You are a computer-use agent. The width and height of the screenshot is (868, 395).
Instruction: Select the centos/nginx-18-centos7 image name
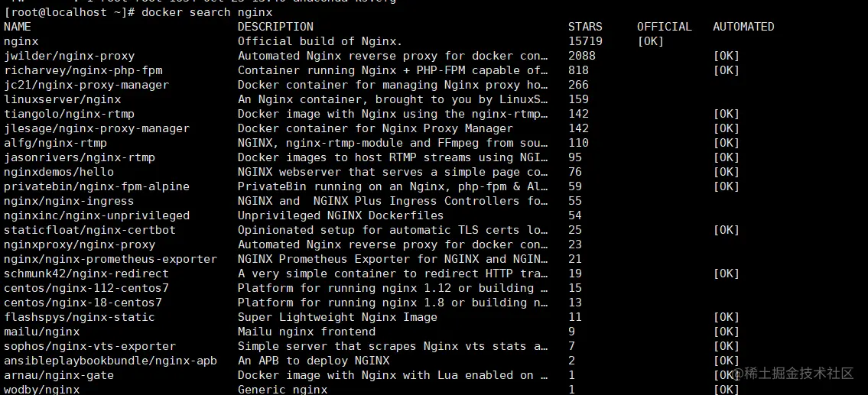[x=83, y=303]
